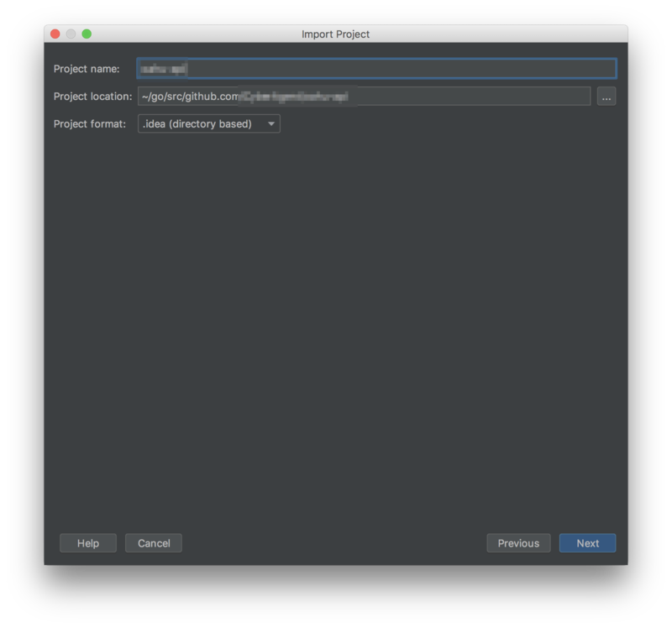Open the browse (...) button for project location
Image resolution: width=672 pixels, height=628 pixels.
pos(606,97)
